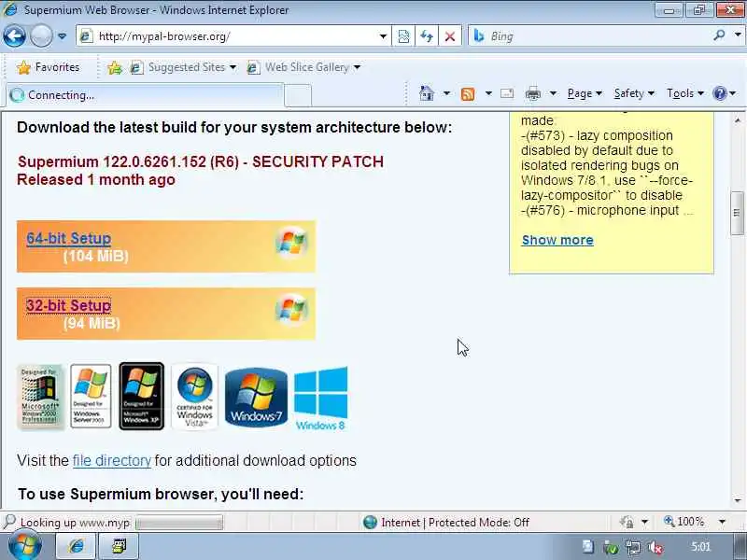Image resolution: width=747 pixels, height=560 pixels.
Task: Download the 64-bit Setup link
Action: coord(68,238)
